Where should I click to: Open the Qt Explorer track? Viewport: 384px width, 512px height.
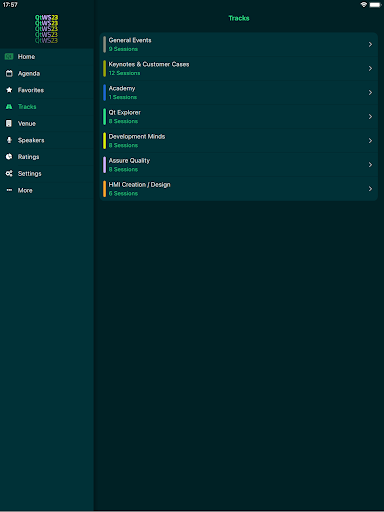coord(239,116)
